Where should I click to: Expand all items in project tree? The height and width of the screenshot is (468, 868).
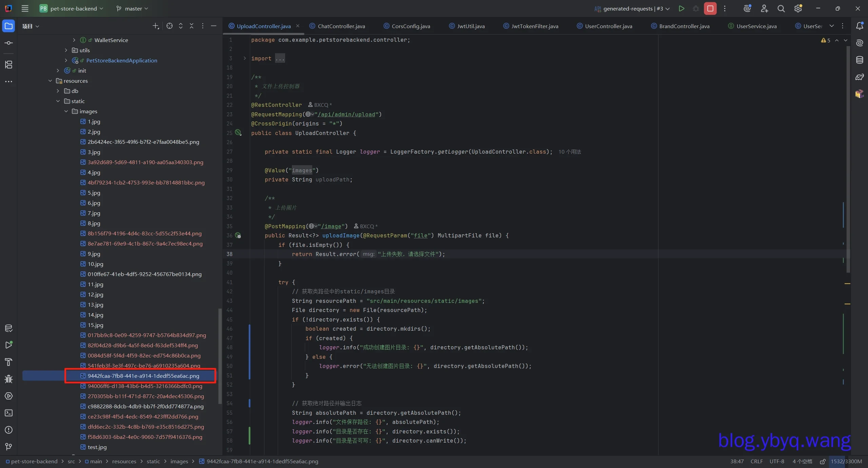[x=181, y=26]
